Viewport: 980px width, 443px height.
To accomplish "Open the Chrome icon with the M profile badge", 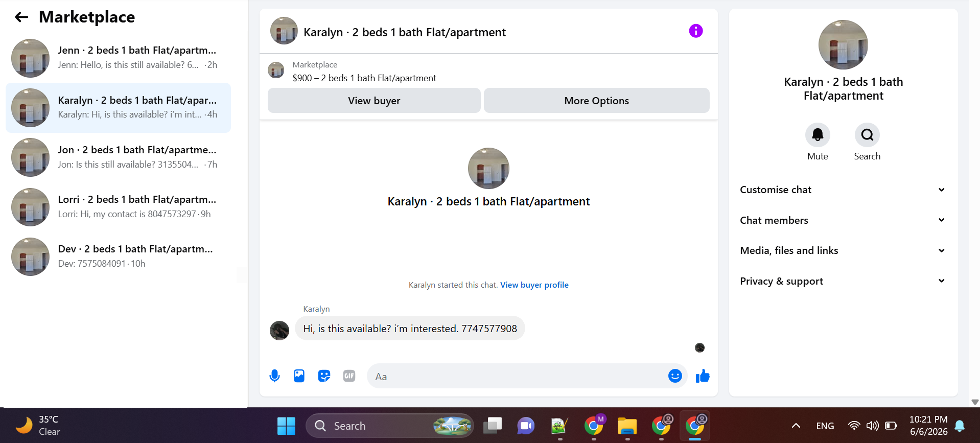I will (x=594, y=426).
